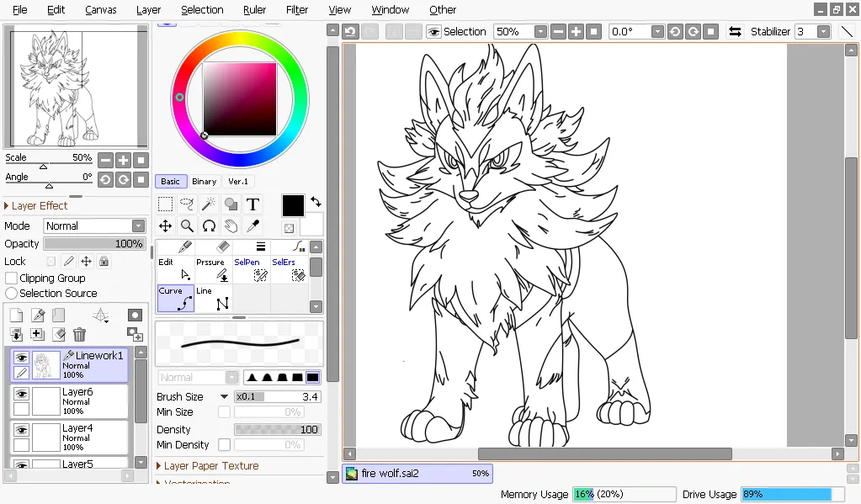Adjust the Brush Size slider
The image size is (861, 504).
click(x=277, y=396)
